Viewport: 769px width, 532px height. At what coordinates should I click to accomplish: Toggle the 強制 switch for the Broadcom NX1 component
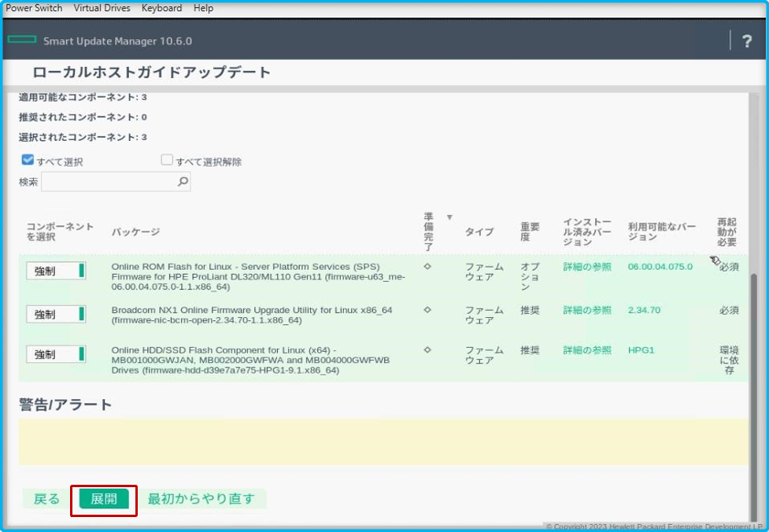(x=55, y=313)
